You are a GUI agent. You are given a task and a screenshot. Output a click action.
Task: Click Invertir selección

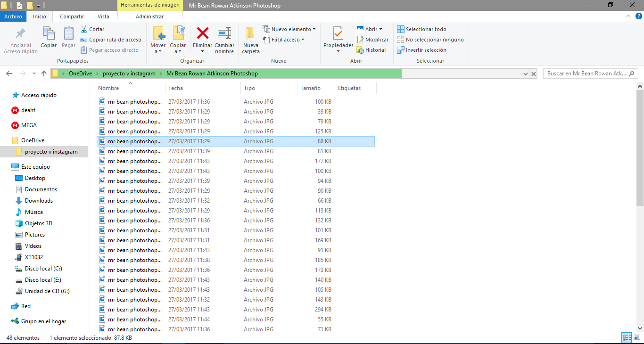pyautogui.click(x=421, y=50)
